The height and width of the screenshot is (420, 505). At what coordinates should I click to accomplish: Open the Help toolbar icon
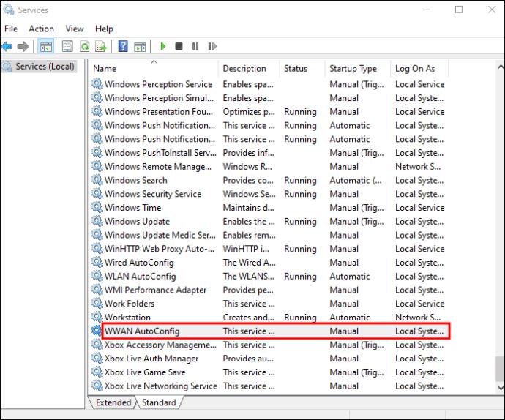123,46
